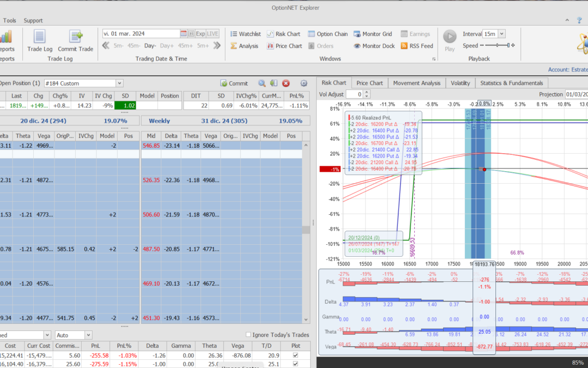588x368 pixels.
Task: Uncheck Plot checkbox in first PnL row
Action: [x=296, y=355]
